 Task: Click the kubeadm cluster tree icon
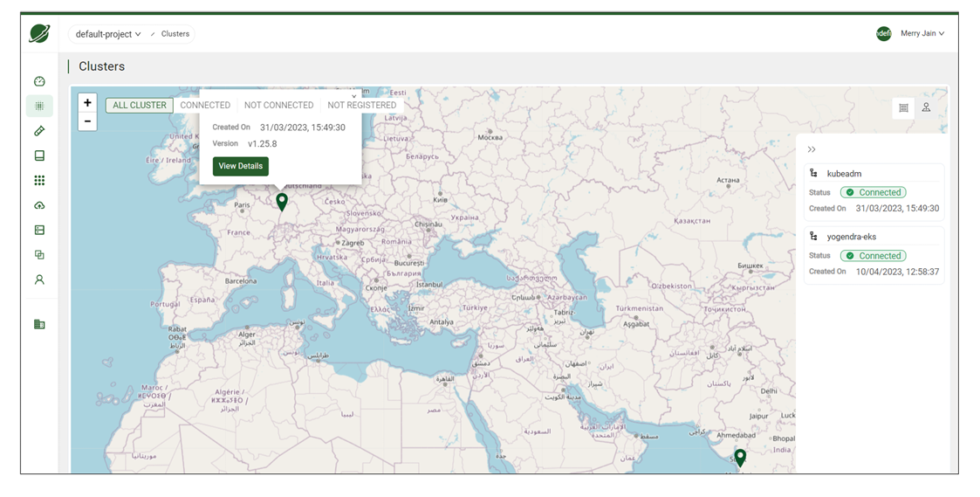(813, 174)
